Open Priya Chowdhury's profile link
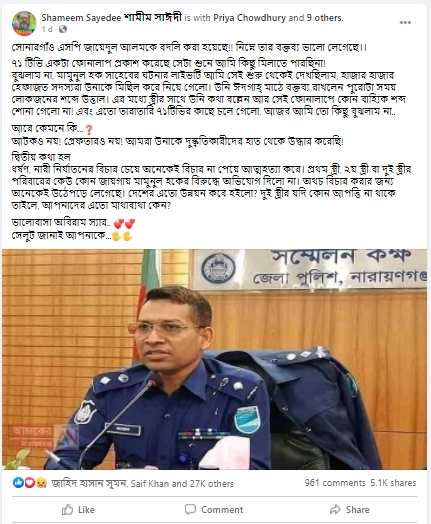 pyautogui.click(x=250, y=18)
